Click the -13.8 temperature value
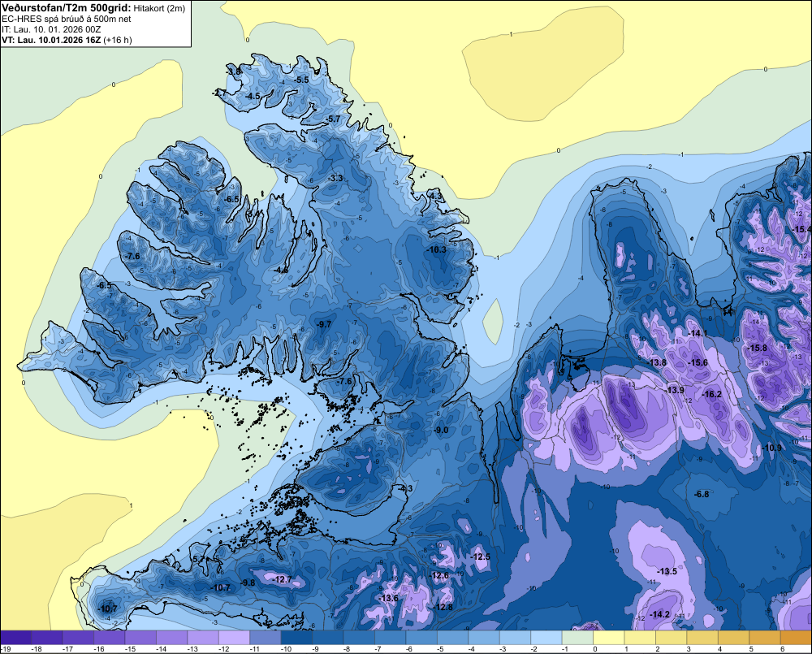Viewport: 812px width, 654px height. tap(658, 363)
